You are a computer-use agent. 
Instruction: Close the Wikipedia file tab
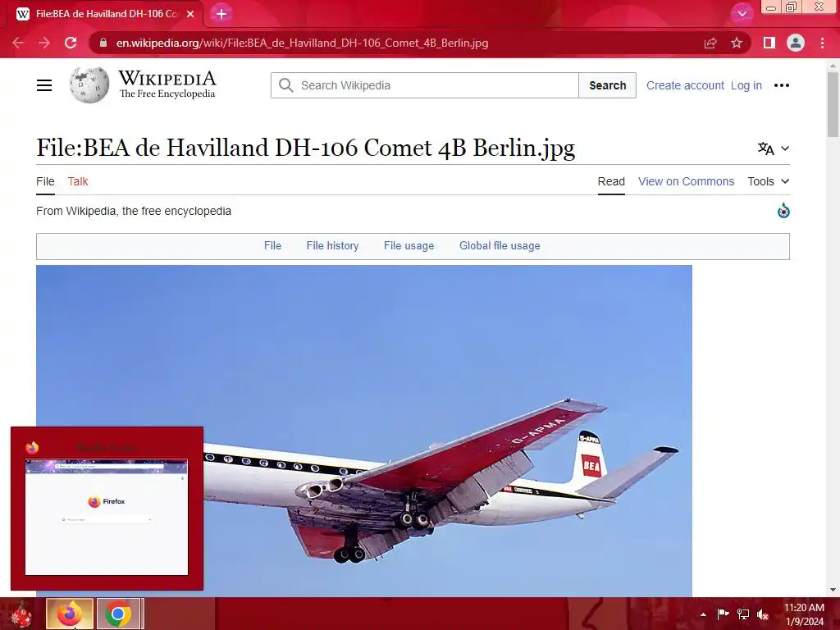[190, 14]
